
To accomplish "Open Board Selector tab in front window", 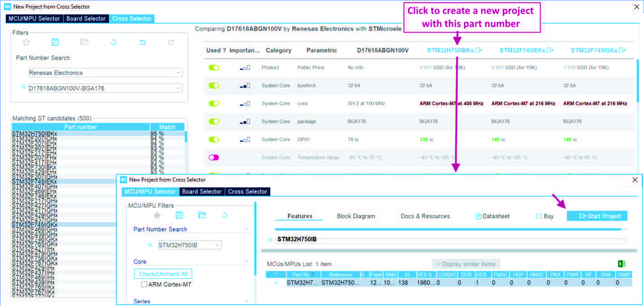I will coord(202,191).
